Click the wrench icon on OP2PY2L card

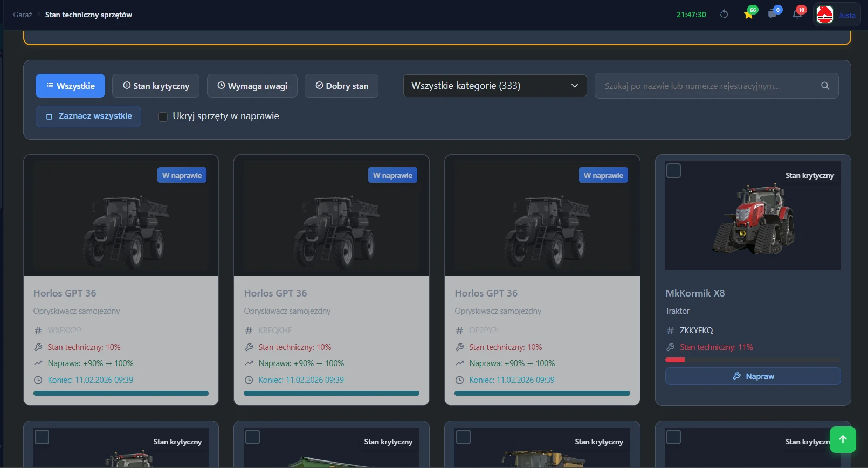click(x=459, y=347)
